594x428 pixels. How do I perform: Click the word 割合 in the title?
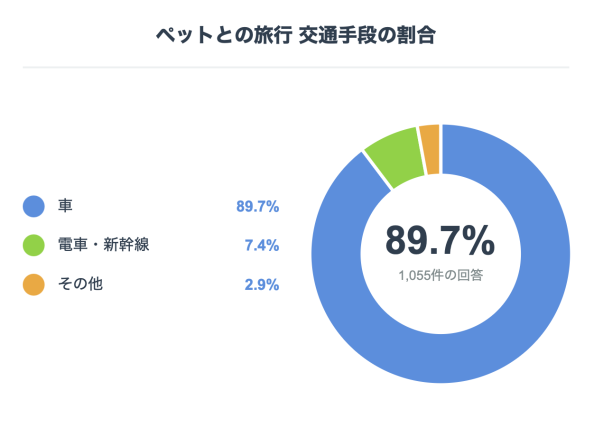pyautogui.click(x=416, y=35)
